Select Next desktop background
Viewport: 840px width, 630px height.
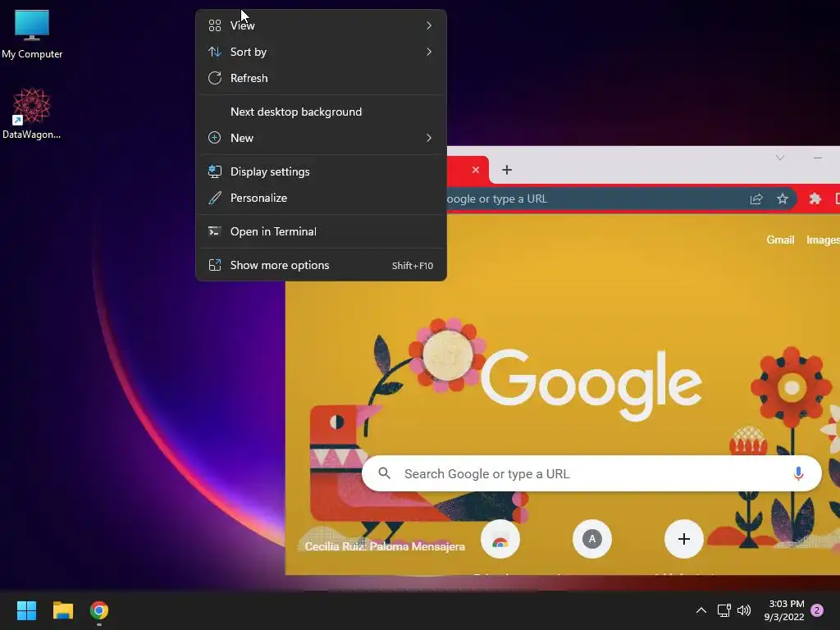(x=321, y=112)
